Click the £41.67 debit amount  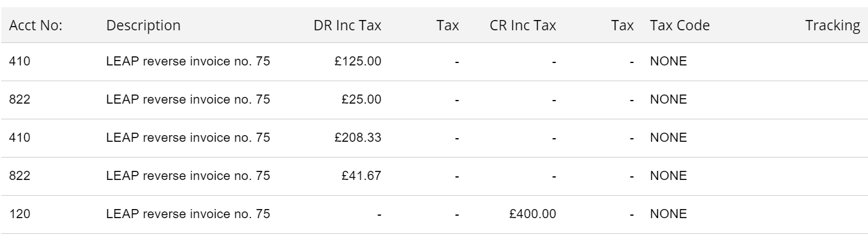[361, 176]
